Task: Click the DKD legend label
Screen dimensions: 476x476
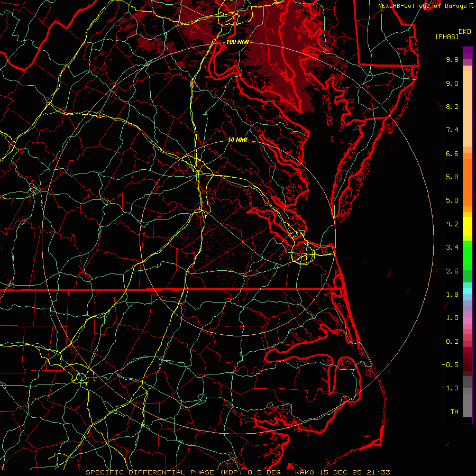Action: point(465,32)
